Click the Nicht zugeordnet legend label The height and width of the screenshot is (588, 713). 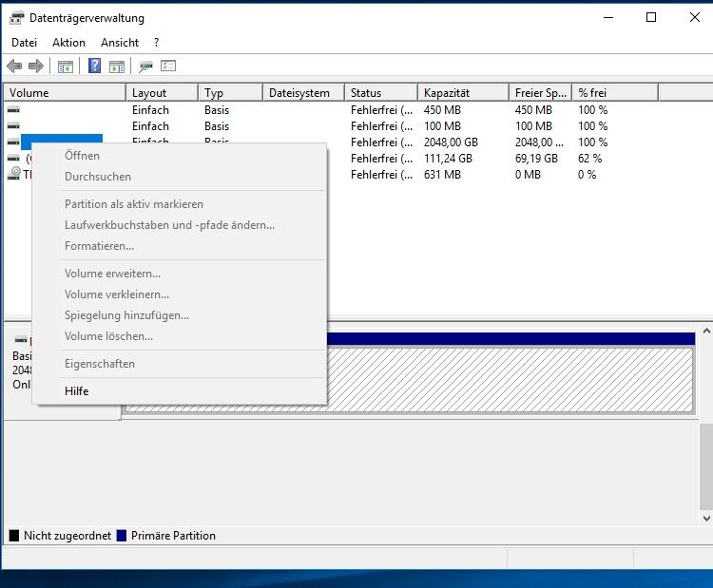[67, 536]
